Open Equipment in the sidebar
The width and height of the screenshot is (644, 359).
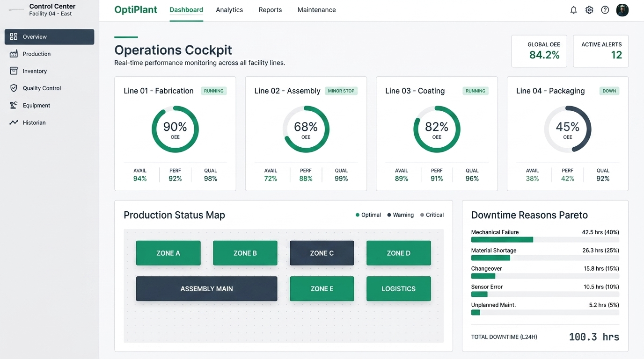click(x=50, y=105)
